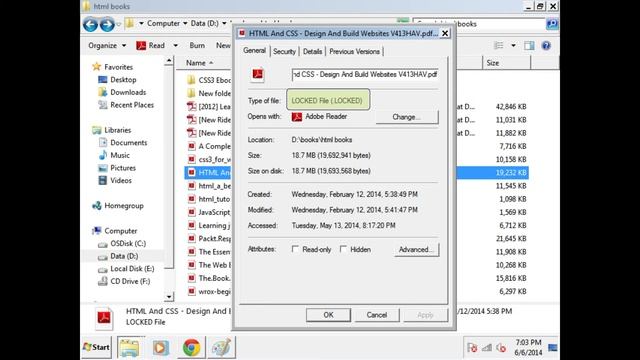Expand the Data (D:) breadcrumb dropdown
This screenshot has width=640, height=360.
[224, 24]
